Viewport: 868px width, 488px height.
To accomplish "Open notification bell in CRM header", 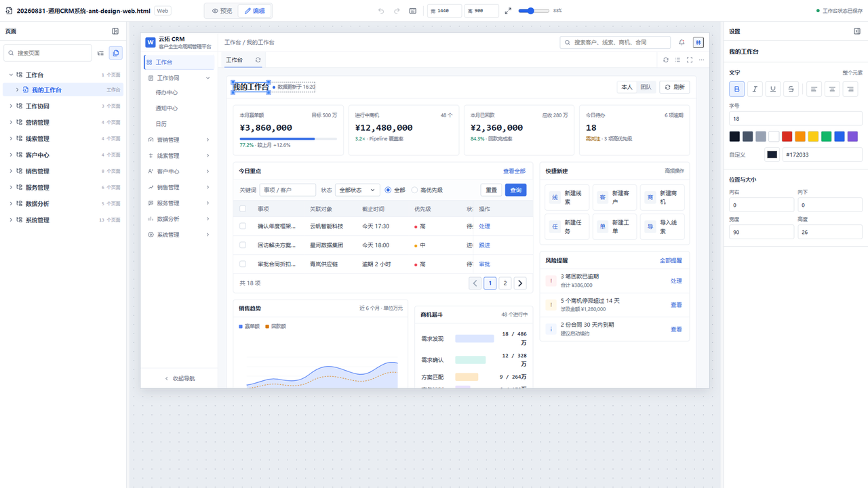I will click(x=682, y=42).
